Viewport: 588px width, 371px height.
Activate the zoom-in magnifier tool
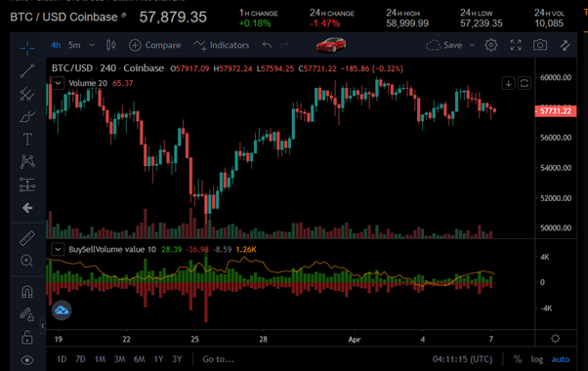[26, 261]
